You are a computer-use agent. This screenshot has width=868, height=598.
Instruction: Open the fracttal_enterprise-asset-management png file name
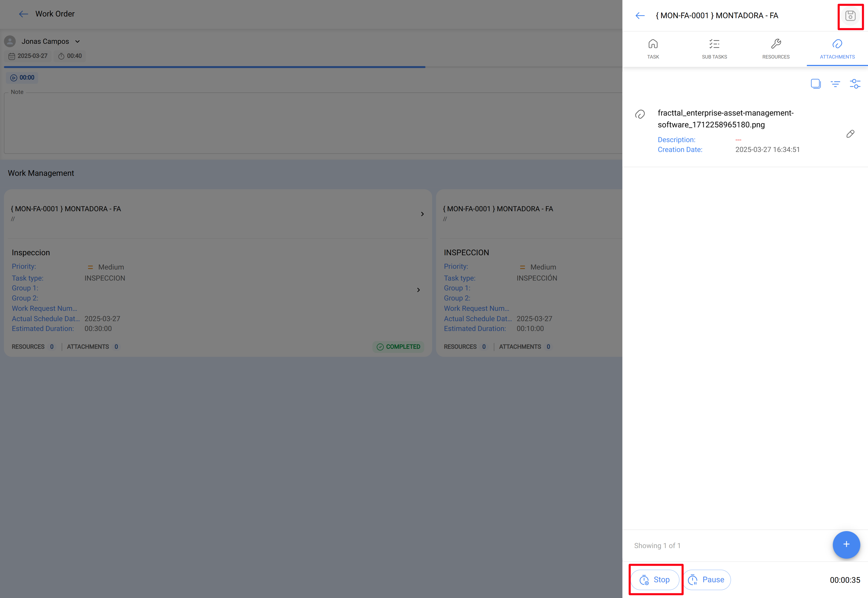[x=725, y=119]
